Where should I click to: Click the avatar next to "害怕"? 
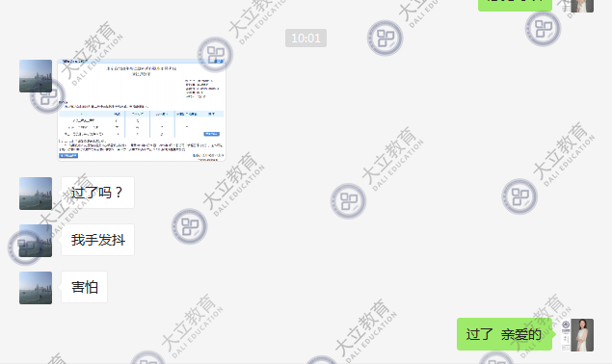[x=36, y=288]
